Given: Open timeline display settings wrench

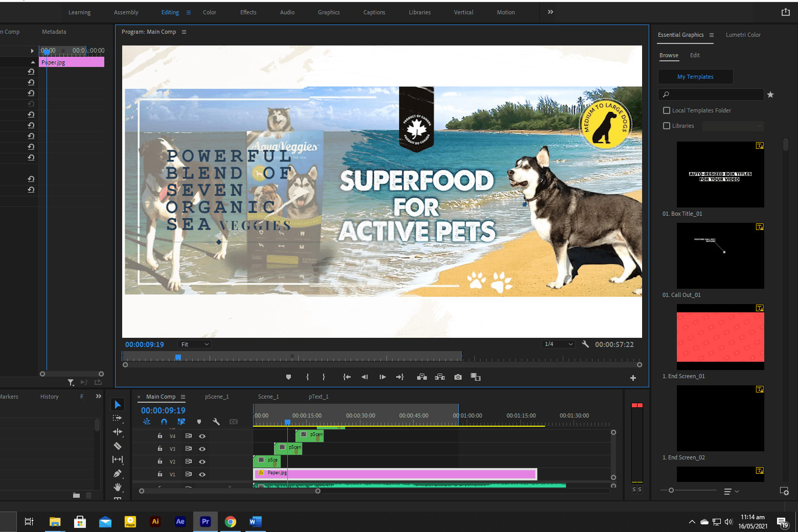Looking at the screenshot, I should pos(216,422).
